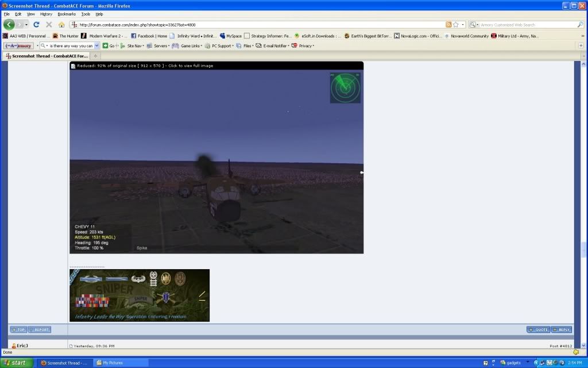Open the Strategy Informer bookmark
588x368 pixels.
pos(268,36)
